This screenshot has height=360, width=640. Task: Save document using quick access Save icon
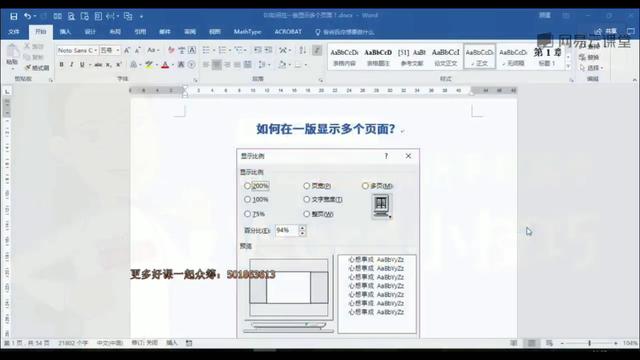click(x=13, y=16)
